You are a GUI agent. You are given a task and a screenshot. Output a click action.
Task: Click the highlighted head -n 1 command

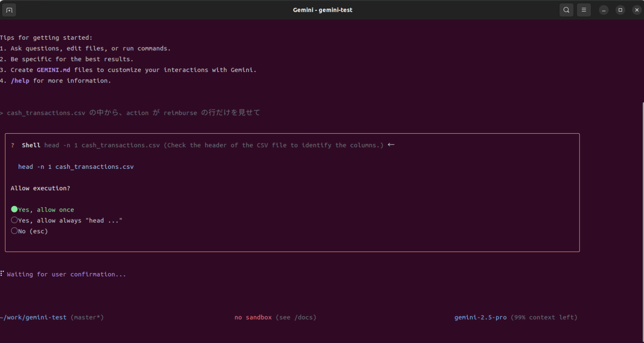point(75,166)
